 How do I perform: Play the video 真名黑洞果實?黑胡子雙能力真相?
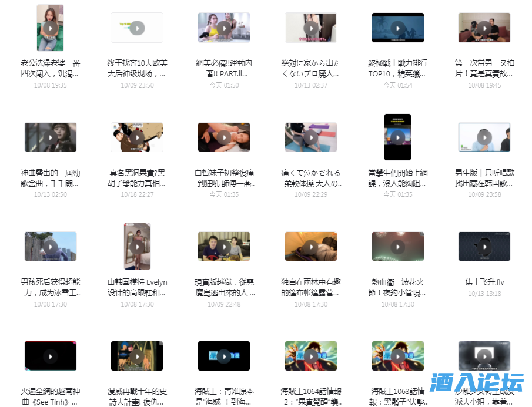137,137
